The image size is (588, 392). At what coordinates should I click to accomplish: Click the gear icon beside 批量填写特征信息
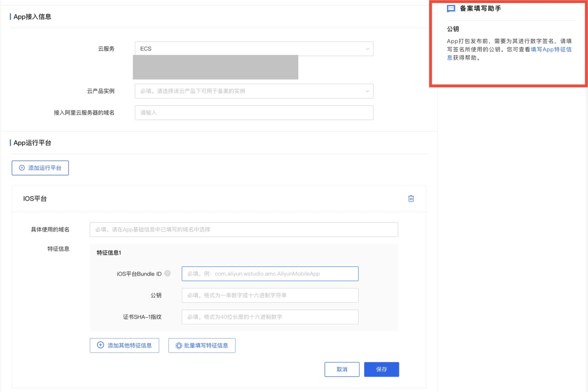pos(178,345)
